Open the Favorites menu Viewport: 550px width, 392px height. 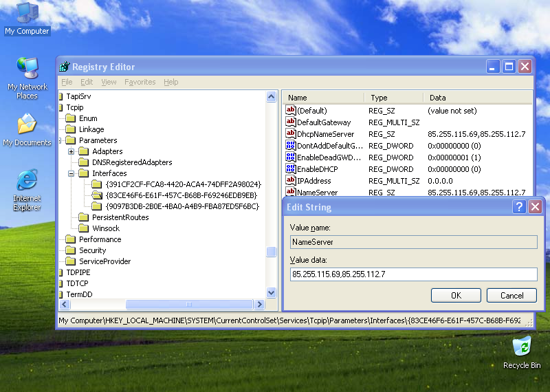(140, 82)
